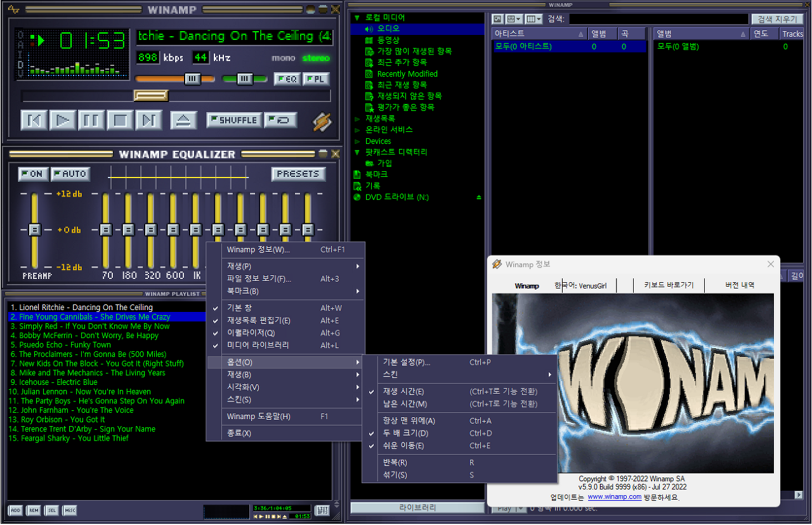Viewport: 812px width, 525px height.
Task: Go to previous track button
Action: [34, 120]
